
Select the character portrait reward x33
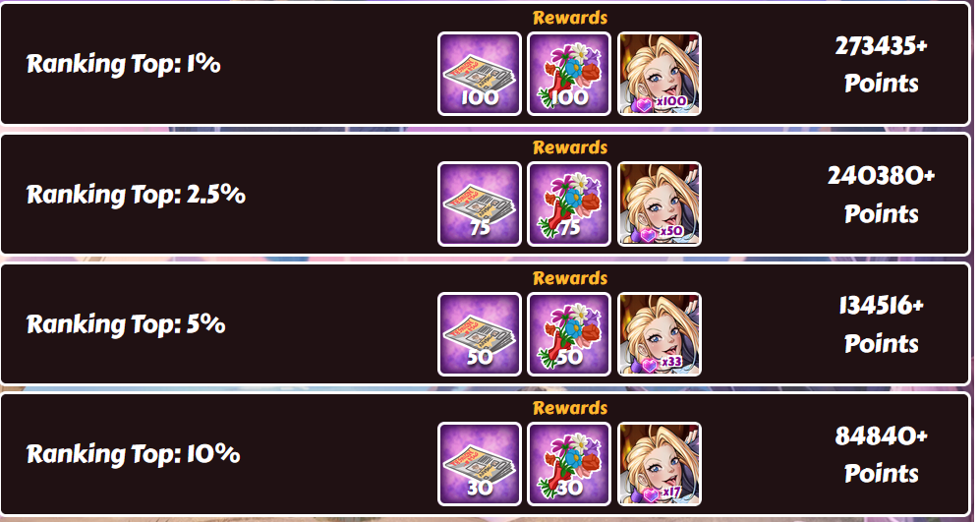(660, 334)
